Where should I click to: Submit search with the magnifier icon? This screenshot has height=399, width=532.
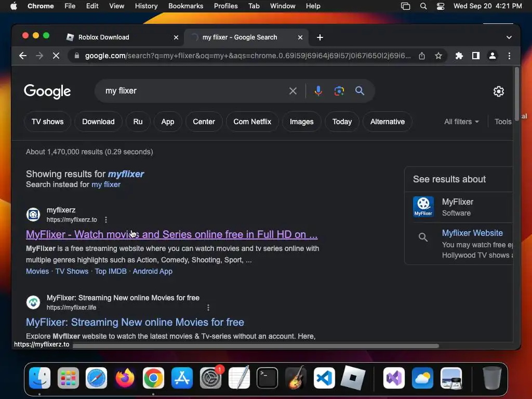point(360,91)
